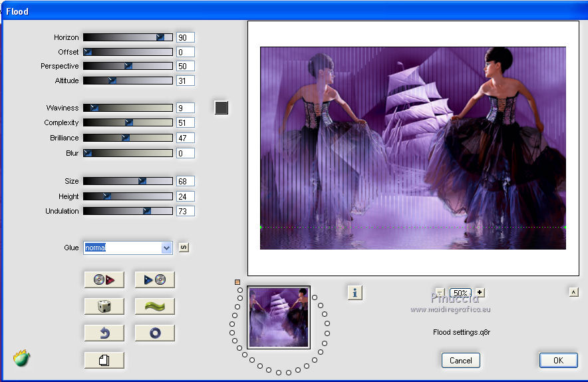Click the Size value field showing 68
This screenshot has width=588, height=382.
point(186,181)
